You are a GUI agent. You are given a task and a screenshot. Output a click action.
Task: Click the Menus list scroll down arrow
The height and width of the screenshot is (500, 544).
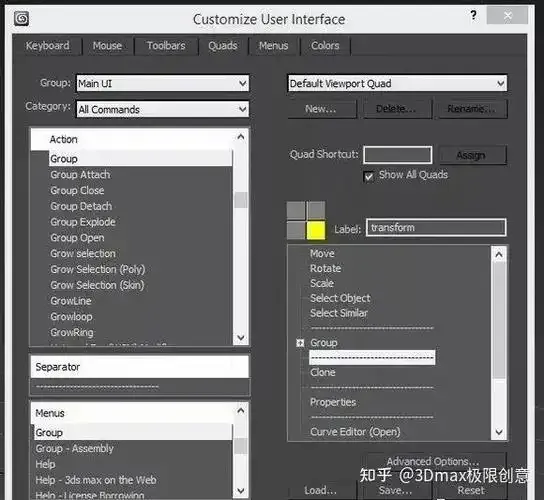tap(241, 491)
